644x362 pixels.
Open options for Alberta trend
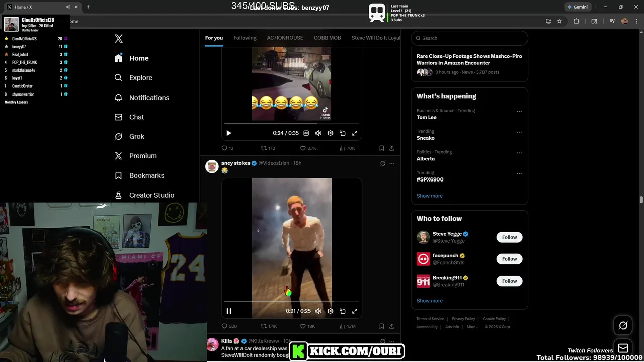[x=519, y=153]
